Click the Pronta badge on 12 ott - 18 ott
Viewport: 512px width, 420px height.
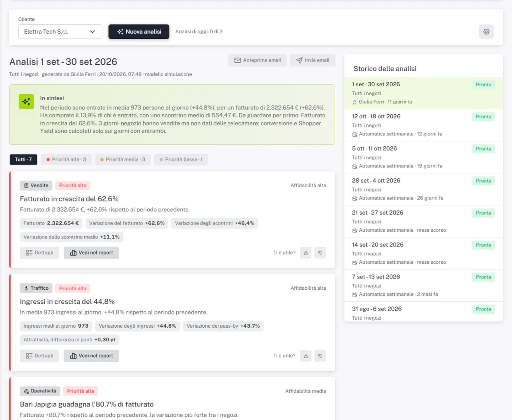tap(483, 117)
